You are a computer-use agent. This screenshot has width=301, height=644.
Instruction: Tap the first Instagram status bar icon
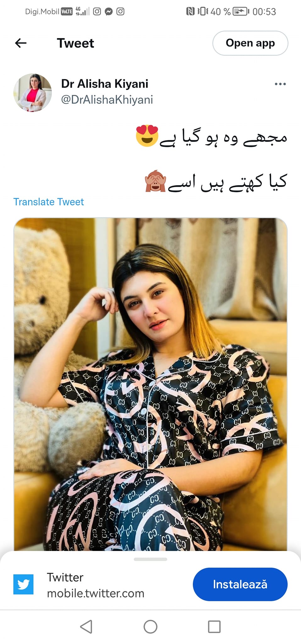point(97,12)
